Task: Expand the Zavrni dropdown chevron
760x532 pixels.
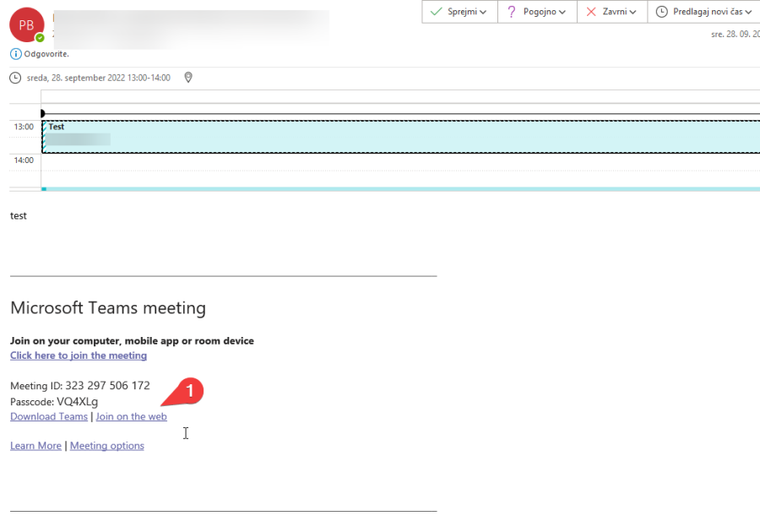Action: click(x=632, y=12)
